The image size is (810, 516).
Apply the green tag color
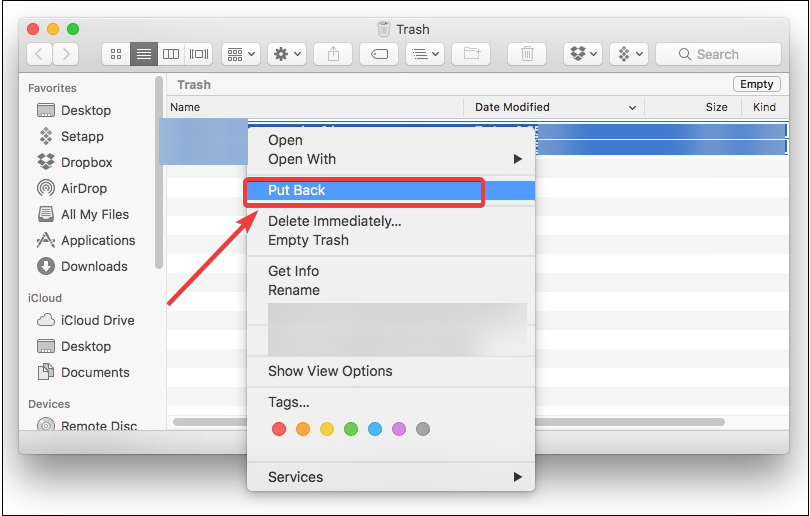(x=351, y=429)
